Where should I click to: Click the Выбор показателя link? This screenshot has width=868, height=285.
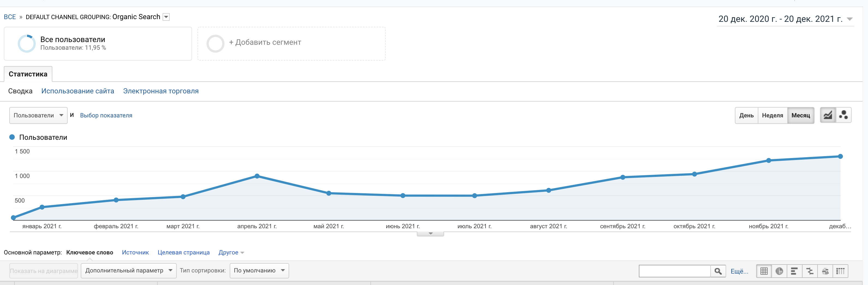[106, 115]
